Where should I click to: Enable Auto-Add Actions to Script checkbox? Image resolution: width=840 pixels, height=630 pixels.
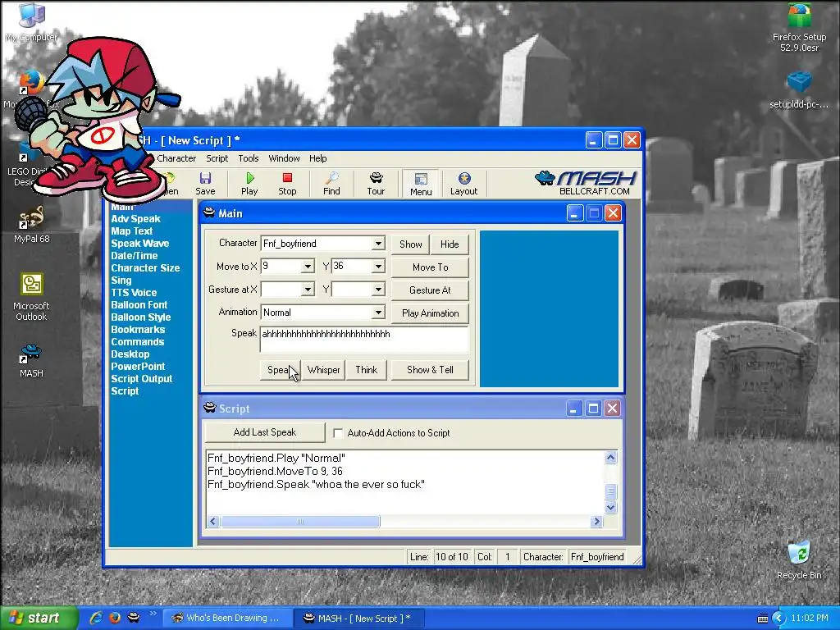pyautogui.click(x=338, y=433)
